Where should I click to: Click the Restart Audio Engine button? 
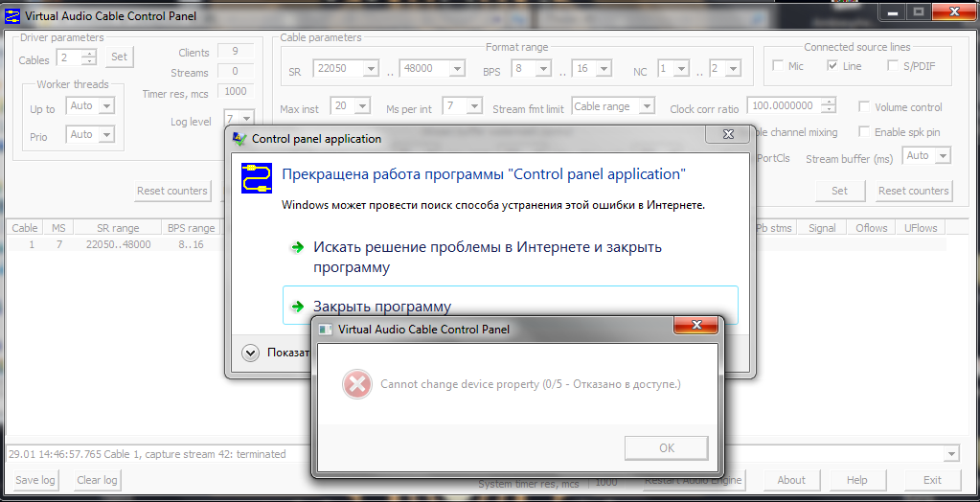click(x=694, y=480)
